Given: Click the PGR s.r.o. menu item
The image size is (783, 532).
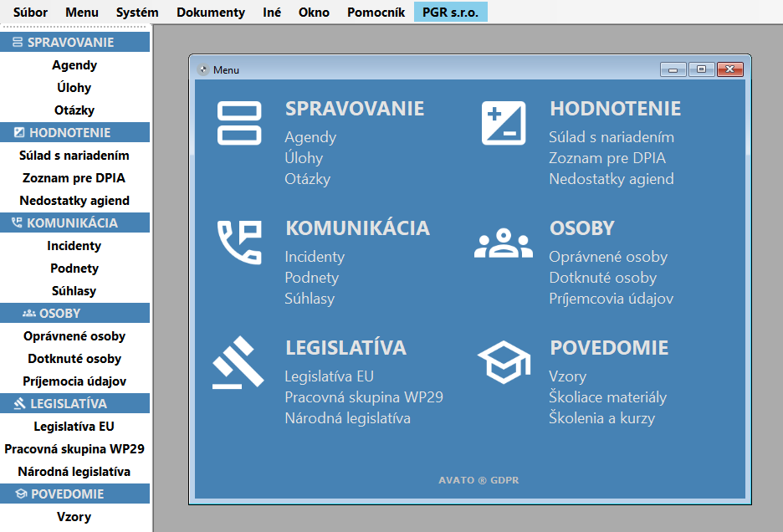Looking at the screenshot, I should [450, 12].
